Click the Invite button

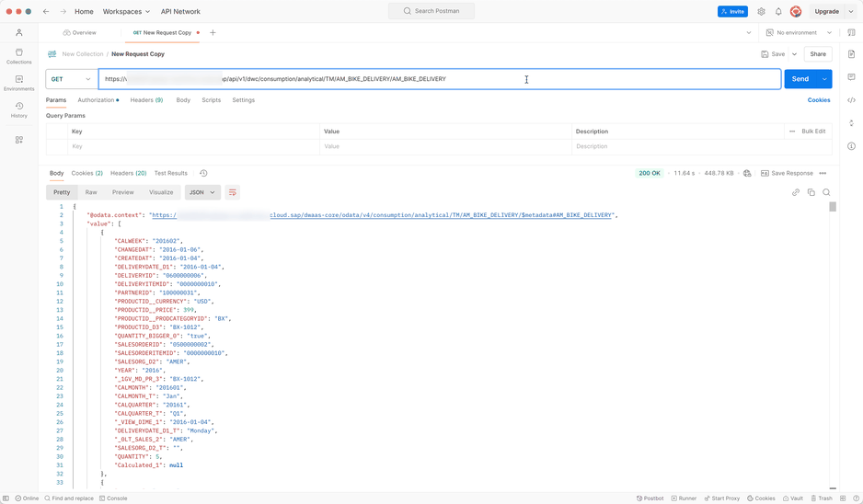pyautogui.click(x=732, y=12)
